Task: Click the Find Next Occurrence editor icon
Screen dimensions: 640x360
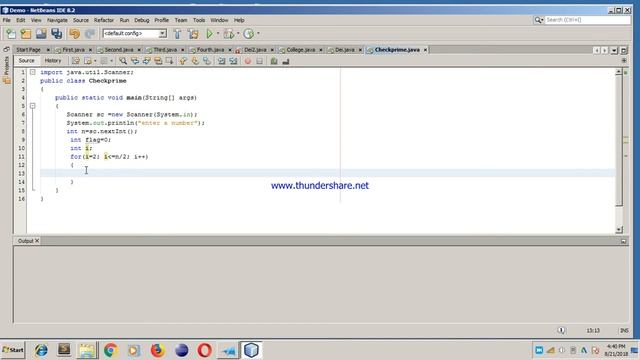Action: [x=146, y=61]
